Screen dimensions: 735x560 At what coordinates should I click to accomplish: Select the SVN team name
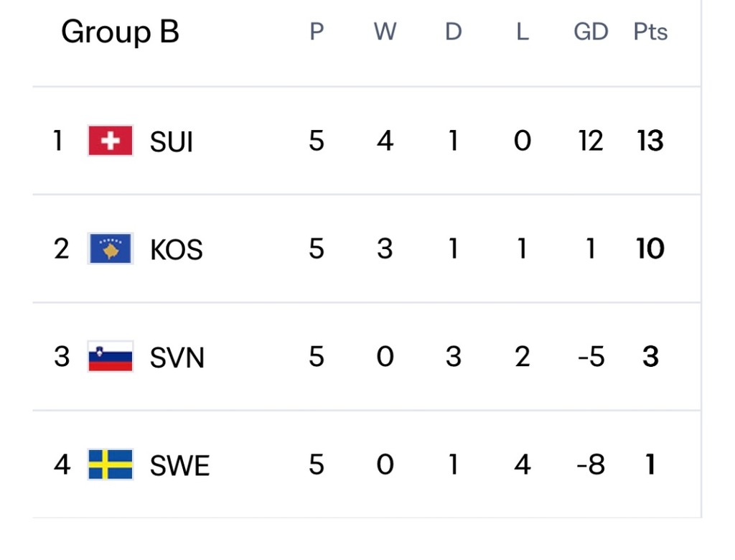(177, 358)
